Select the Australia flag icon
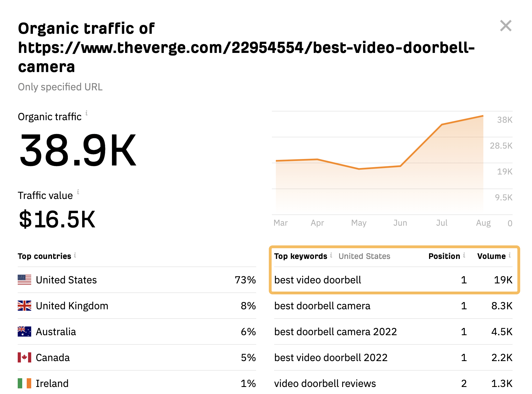532x394 pixels. 24,332
